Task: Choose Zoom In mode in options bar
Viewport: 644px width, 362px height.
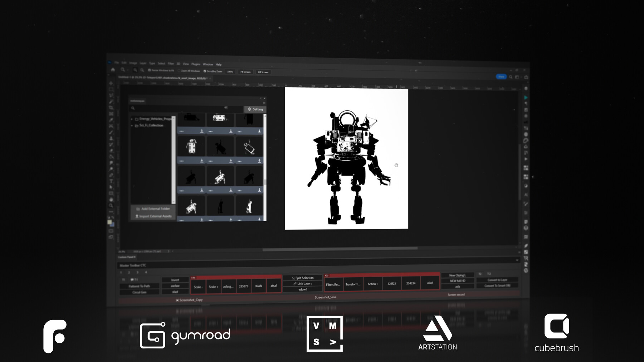Action: (x=135, y=70)
